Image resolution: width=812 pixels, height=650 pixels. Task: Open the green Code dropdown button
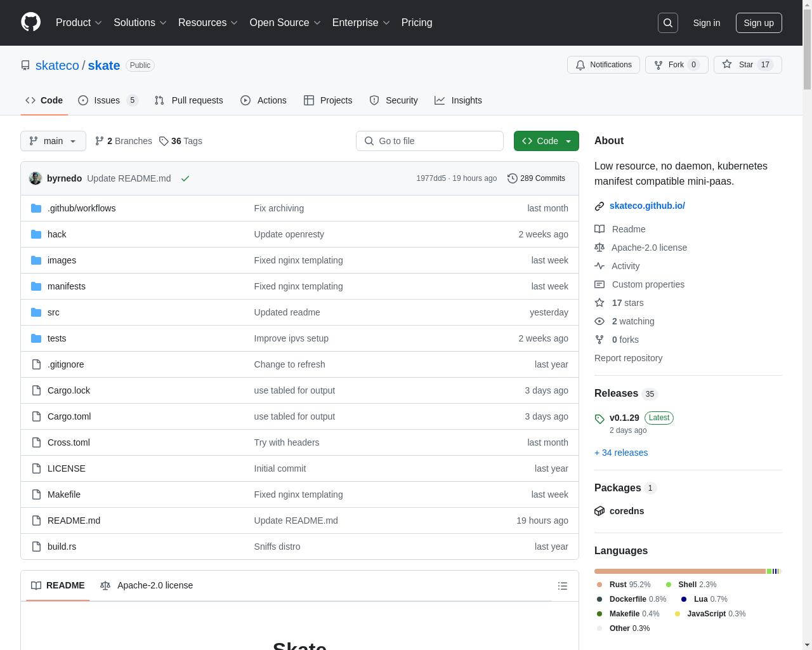click(x=546, y=141)
